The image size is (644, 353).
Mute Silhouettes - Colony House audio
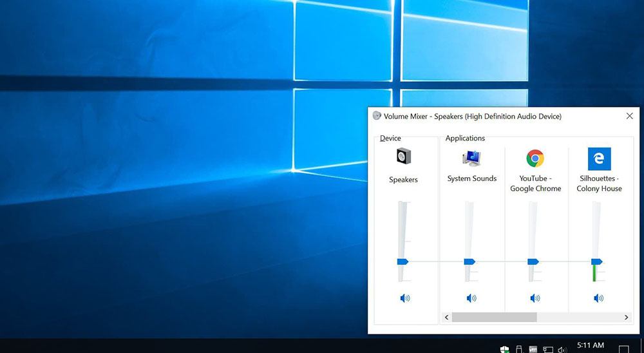point(599,298)
